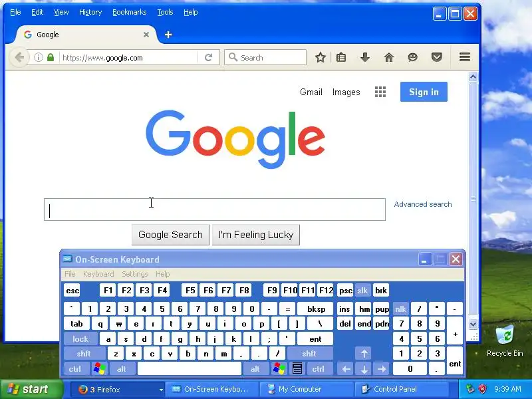Toggle the left ctrl key
Viewport: 532px width, 399px height.
click(75, 368)
